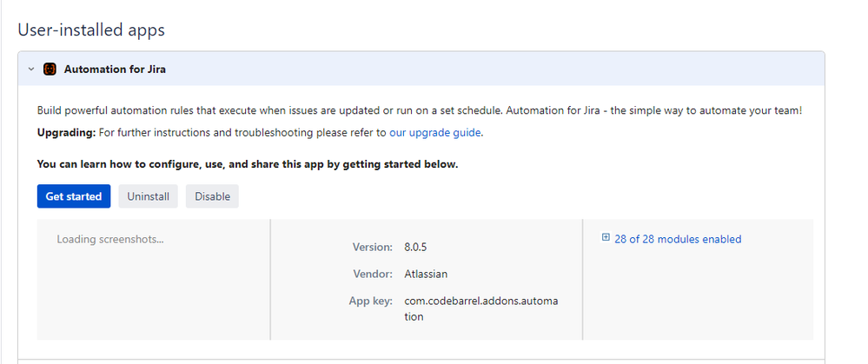Follow the our upgrade guide link
Screen dimensions: 868x364
[435, 133]
